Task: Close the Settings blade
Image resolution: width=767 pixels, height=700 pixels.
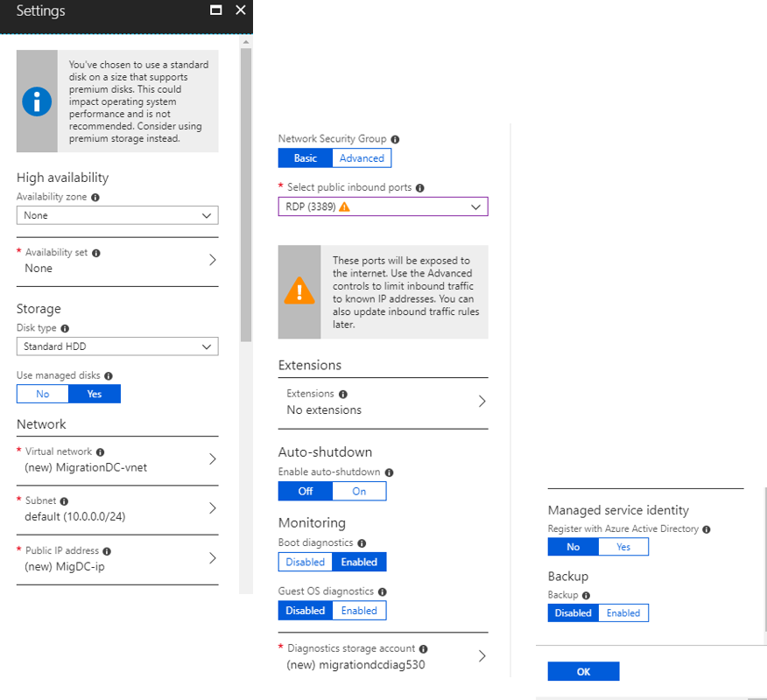Action: pos(241,10)
